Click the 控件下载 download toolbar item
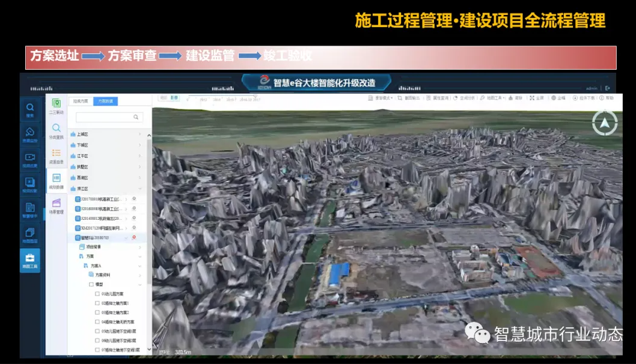Image resolution: width=636 pixels, height=364 pixels. point(584,98)
